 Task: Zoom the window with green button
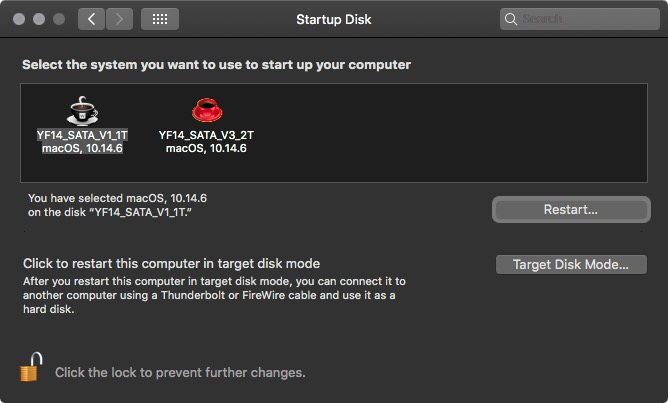pyautogui.click(x=60, y=19)
